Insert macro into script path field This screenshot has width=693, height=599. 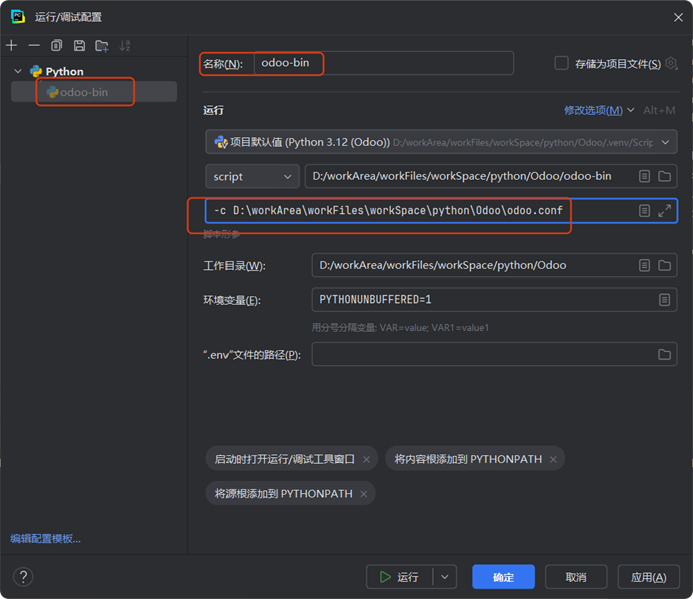tap(644, 176)
